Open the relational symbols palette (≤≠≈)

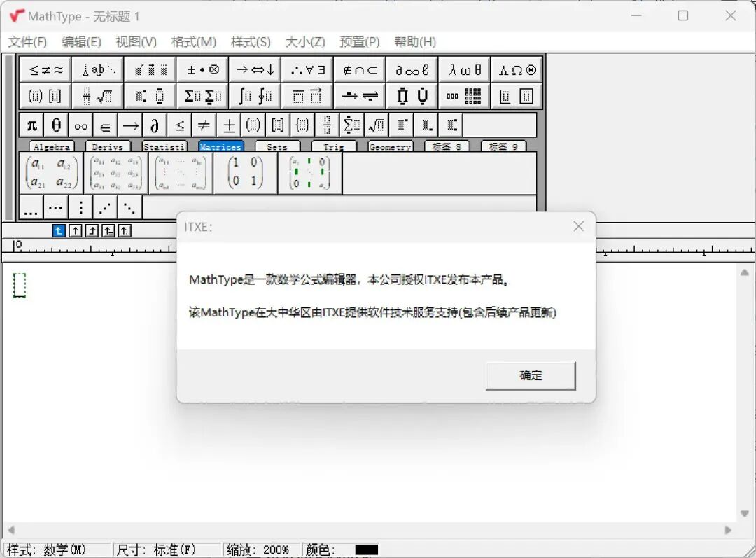[x=45, y=70]
